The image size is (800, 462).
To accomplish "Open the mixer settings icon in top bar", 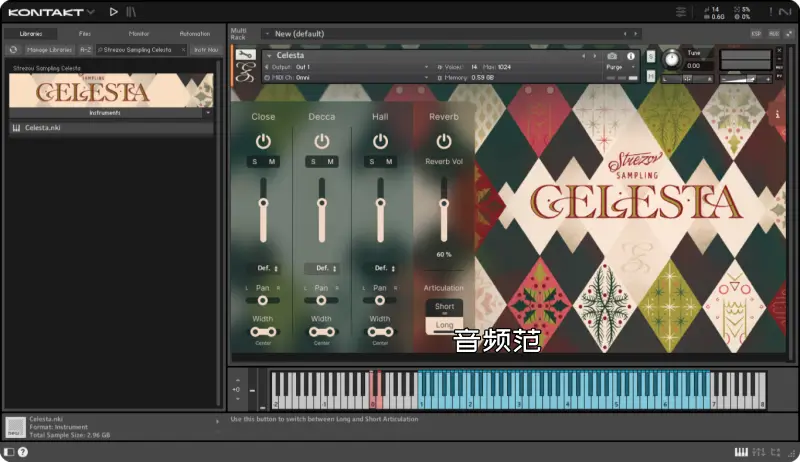I will coord(681,12).
